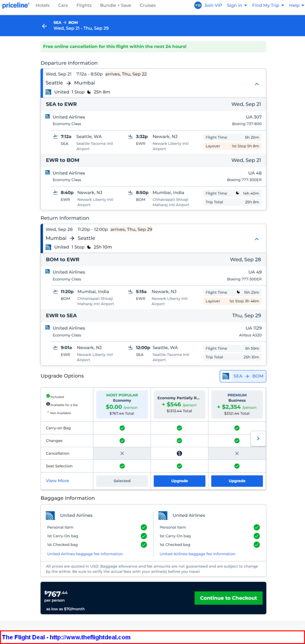Click the United logo in departure summary
305x644 pixels.
pos(48,92)
